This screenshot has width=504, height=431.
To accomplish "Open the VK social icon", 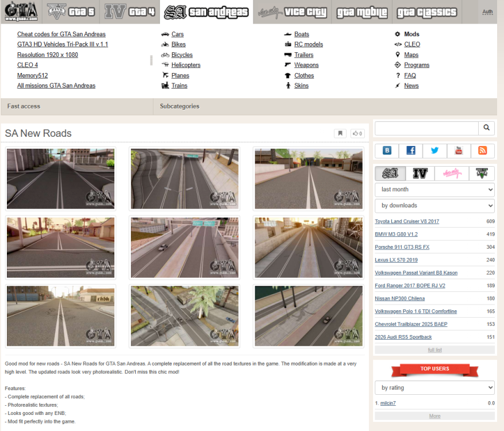I will 387,151.
